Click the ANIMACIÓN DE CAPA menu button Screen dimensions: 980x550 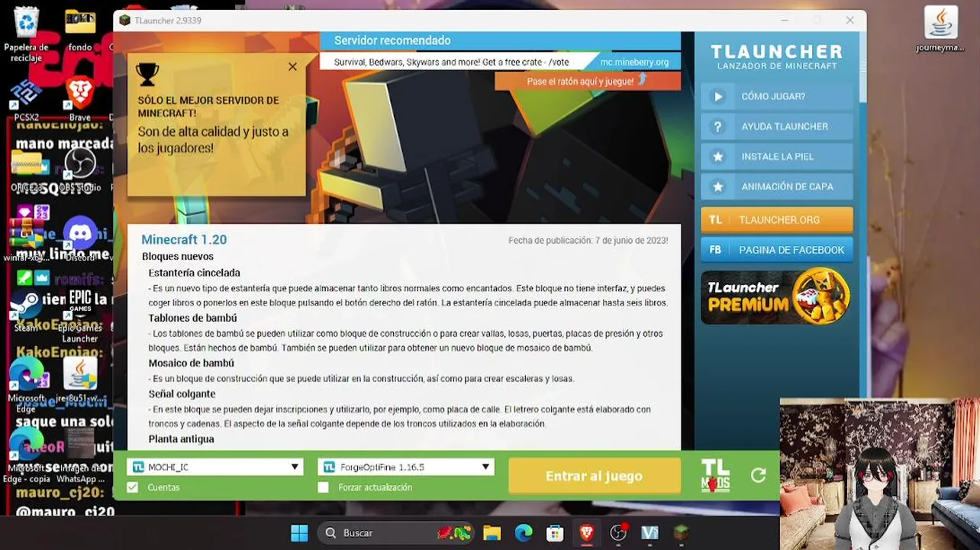pos(776,186)
